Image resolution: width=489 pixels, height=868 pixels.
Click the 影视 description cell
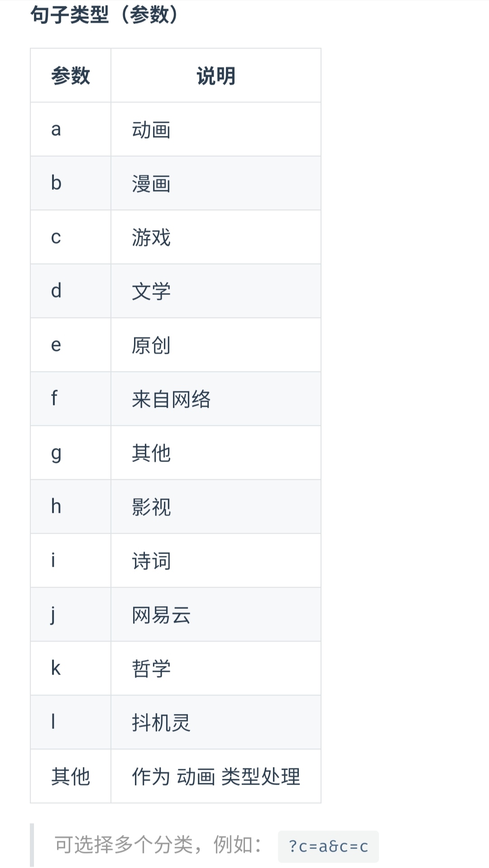point(216,506)
